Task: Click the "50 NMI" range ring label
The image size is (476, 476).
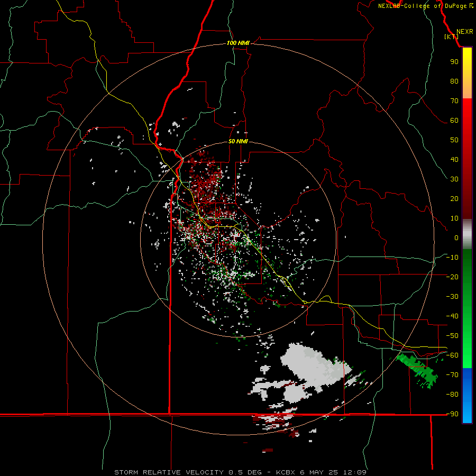Action: 238,141
